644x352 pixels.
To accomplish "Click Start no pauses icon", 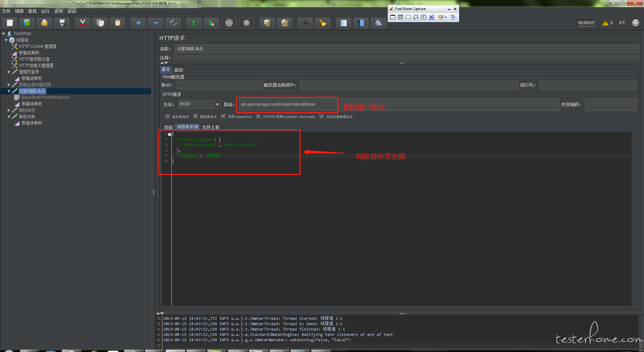I will point(211,23).
